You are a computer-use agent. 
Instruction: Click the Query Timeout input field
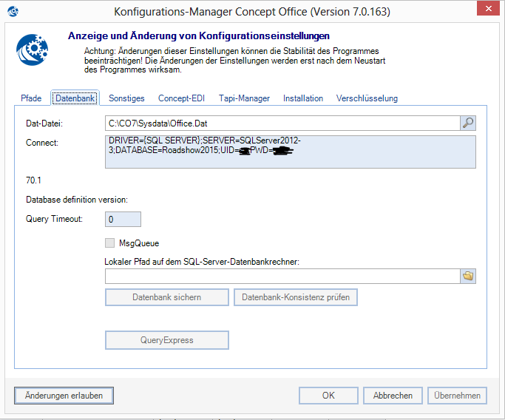[122, 219]
